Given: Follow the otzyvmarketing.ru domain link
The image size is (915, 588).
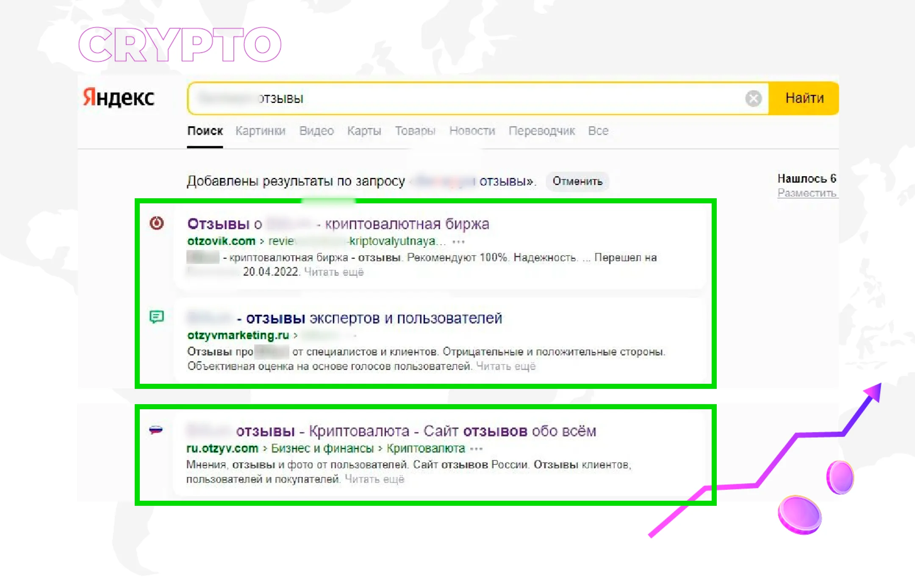Looking at the screenshot, I should 238,335.
